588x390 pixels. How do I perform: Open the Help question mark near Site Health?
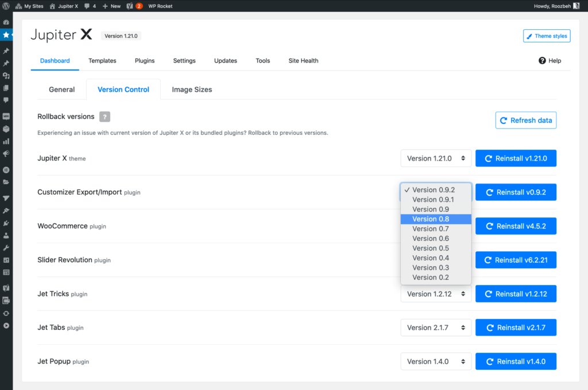click(541, 60)
